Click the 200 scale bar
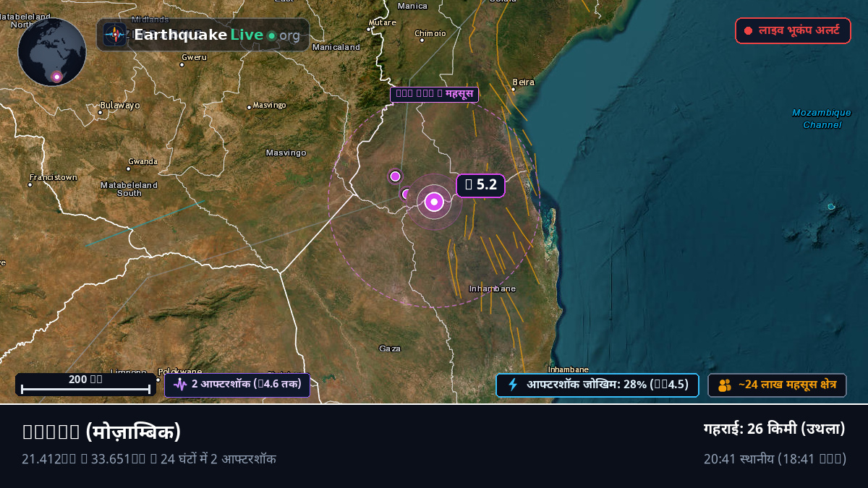This screenshot has width=868, height=488. (85, 385)
